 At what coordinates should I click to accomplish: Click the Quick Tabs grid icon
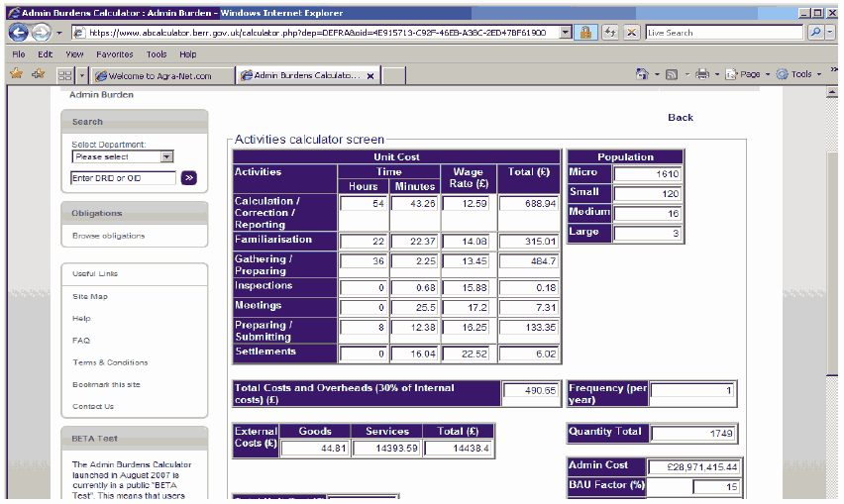point(65,75)
